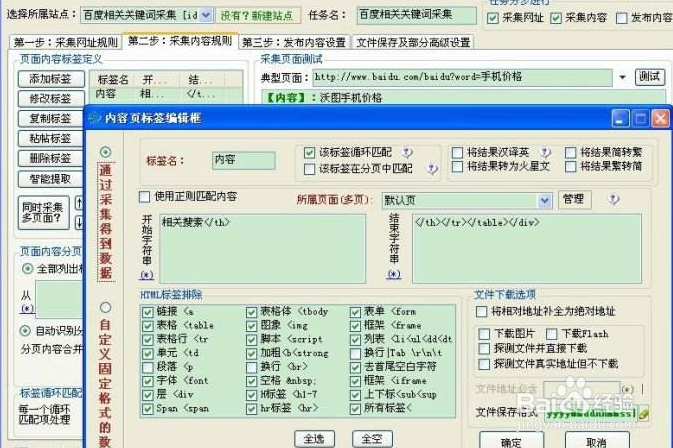The height and width of the screenshot is (448, 673).
Task: Check 探测文件真实地址但不下载 option
Action: [484, 364]
